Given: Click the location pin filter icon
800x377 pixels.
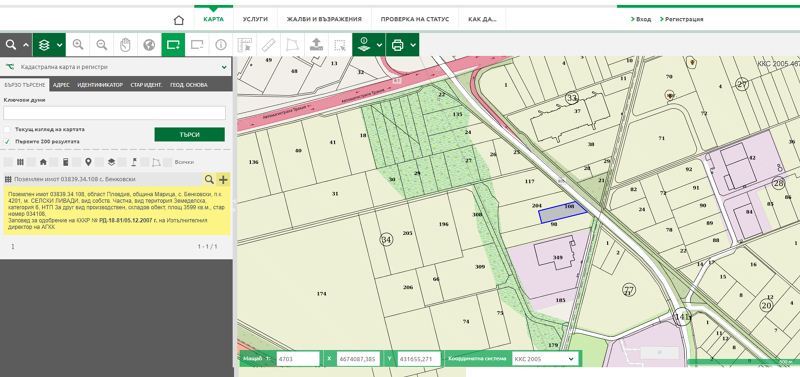Looking at the screenshot, I should click(x=88, y=162).
